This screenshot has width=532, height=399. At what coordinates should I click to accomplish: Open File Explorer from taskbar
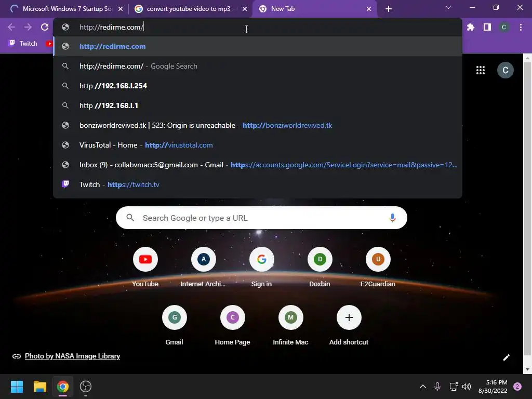39,387
